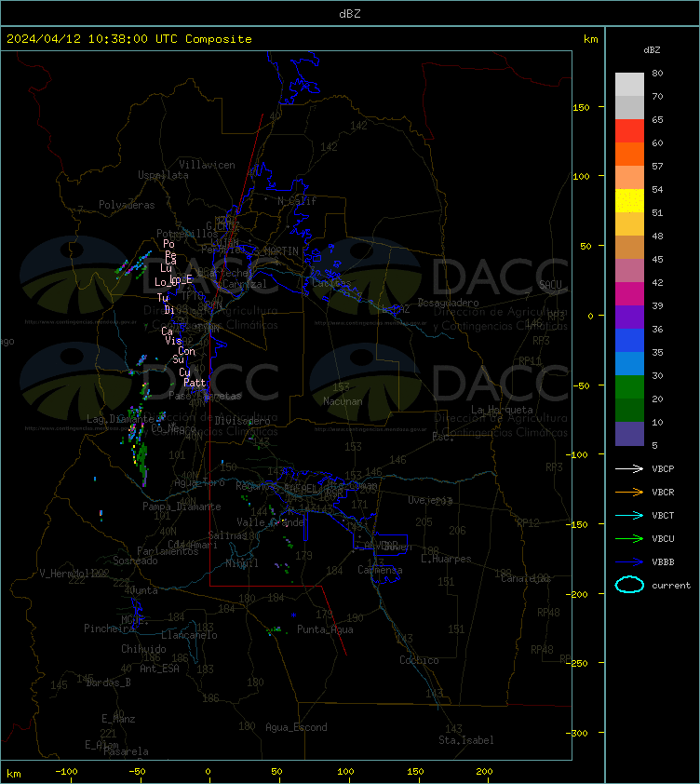Click the Divisadero map label

point(243,421)
